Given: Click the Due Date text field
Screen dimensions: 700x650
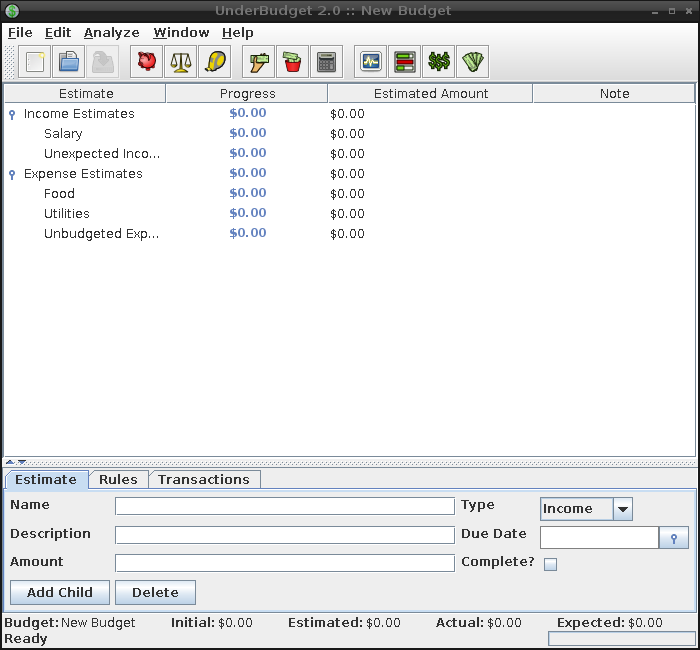Looking at the screenshot, I should (599, 538).
